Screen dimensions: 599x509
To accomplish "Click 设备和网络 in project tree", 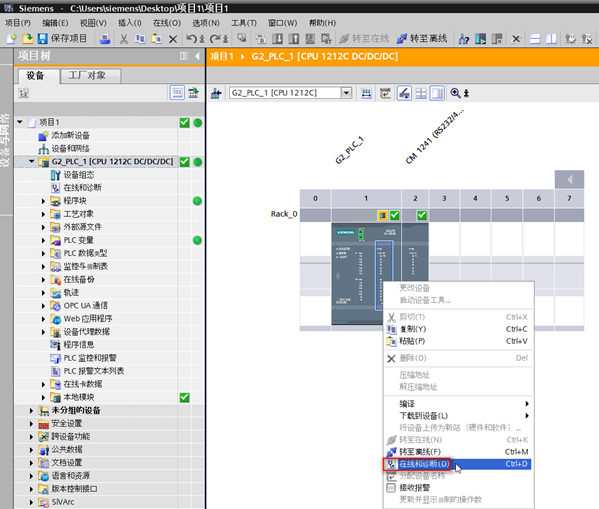I will tap(70, 149).
